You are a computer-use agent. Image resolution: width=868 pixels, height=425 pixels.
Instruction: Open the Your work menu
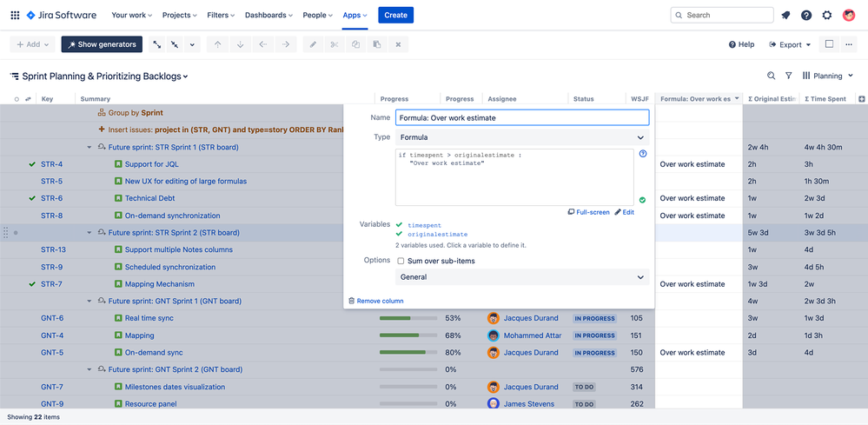[x=132, y=16]
